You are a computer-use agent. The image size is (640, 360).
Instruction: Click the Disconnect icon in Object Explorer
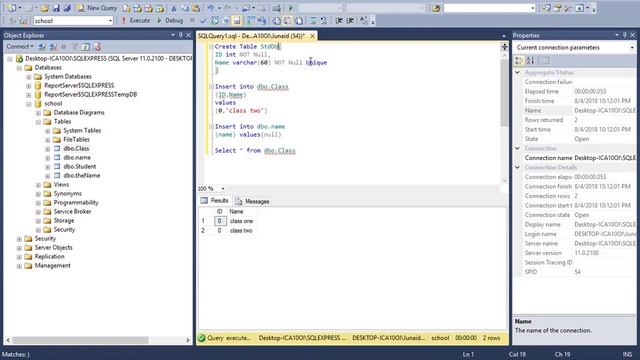(x=53, y=47)
